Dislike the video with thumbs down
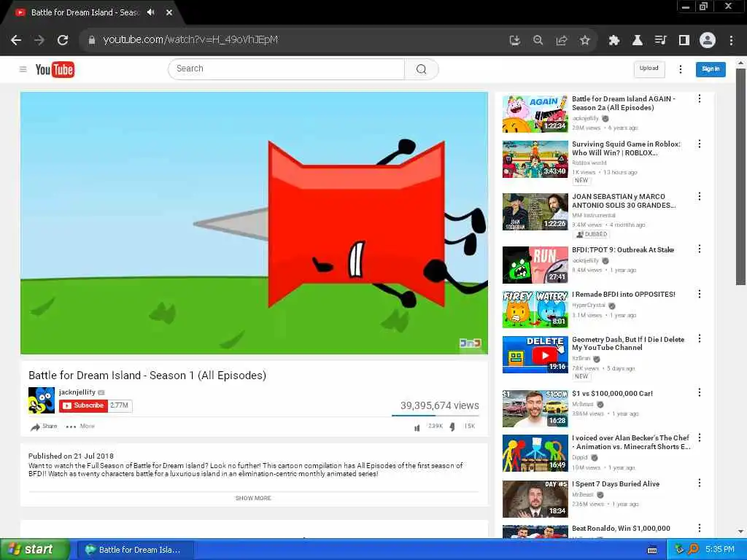This screenshot has width=747, height=560. pos(452,427)
